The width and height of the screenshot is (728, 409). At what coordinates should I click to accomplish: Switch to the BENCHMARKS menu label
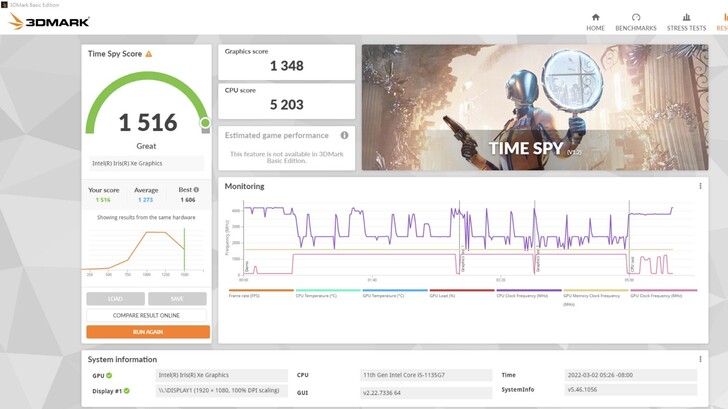coord(636,28)
